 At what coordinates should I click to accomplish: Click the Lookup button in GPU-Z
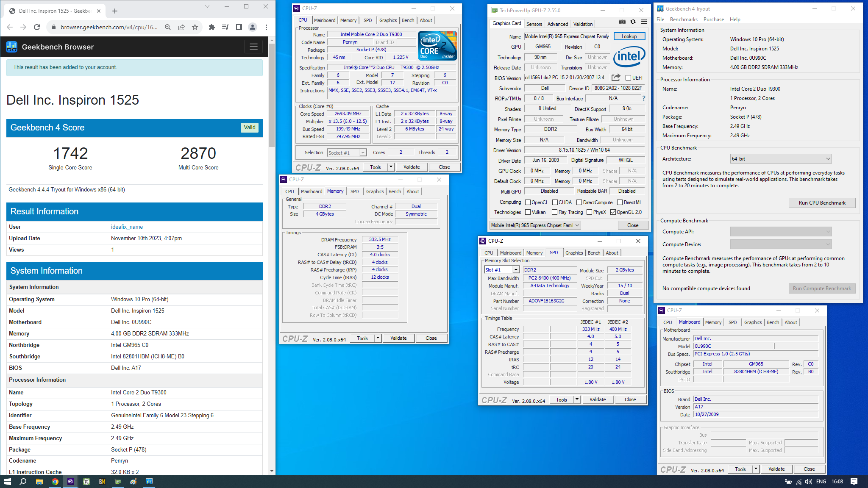click(629, 36)
